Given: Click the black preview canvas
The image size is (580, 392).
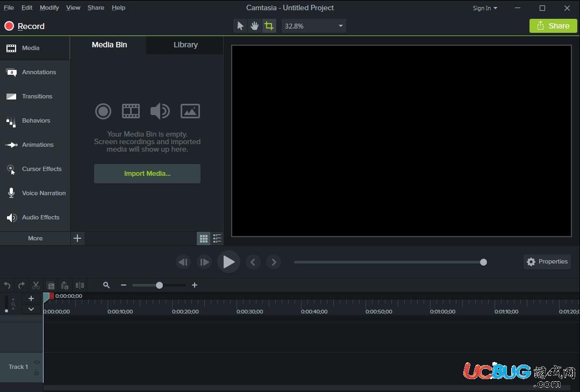Looking at the screenshot, I should (402, 141).
